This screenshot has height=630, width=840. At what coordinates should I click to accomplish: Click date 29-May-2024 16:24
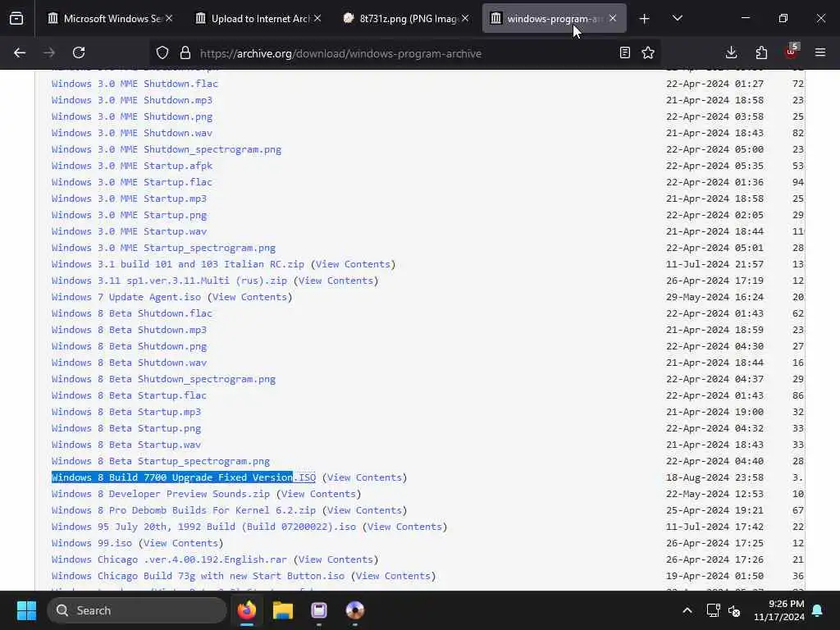point(714,297)
